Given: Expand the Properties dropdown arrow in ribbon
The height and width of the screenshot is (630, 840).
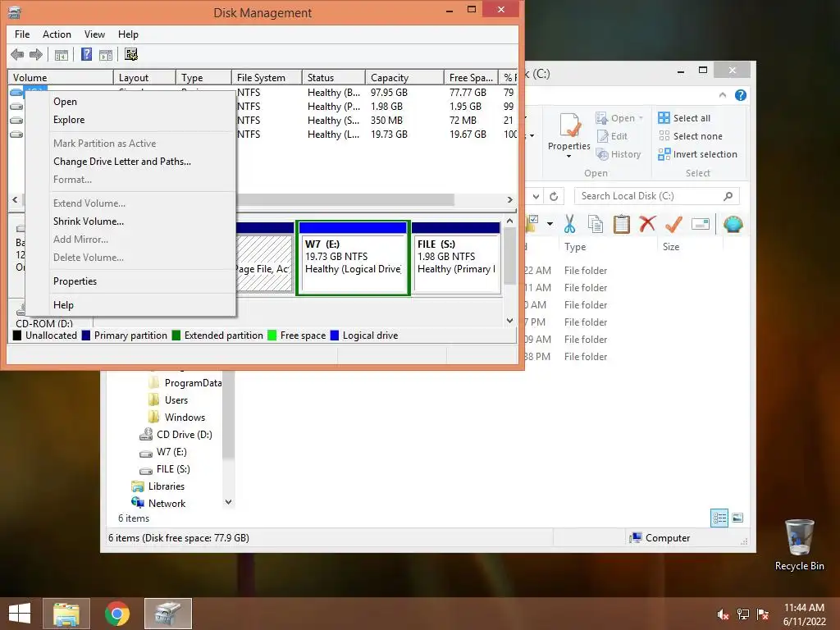Looking at the screenshot, I should pyautogui.click(x=569, y=157).
